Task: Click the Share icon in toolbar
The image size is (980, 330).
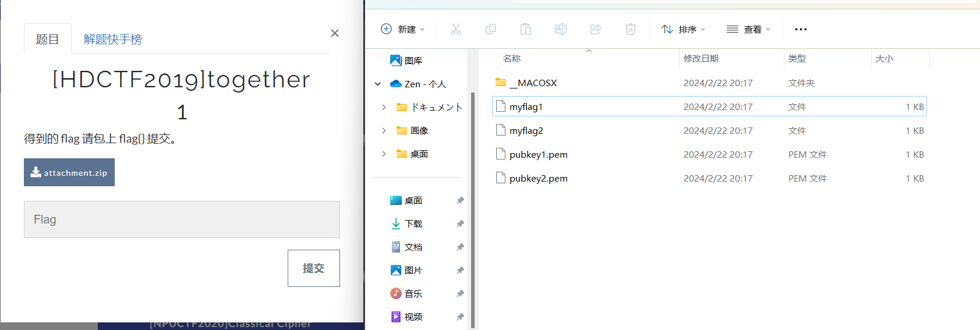Action: (x=596, y=29)
